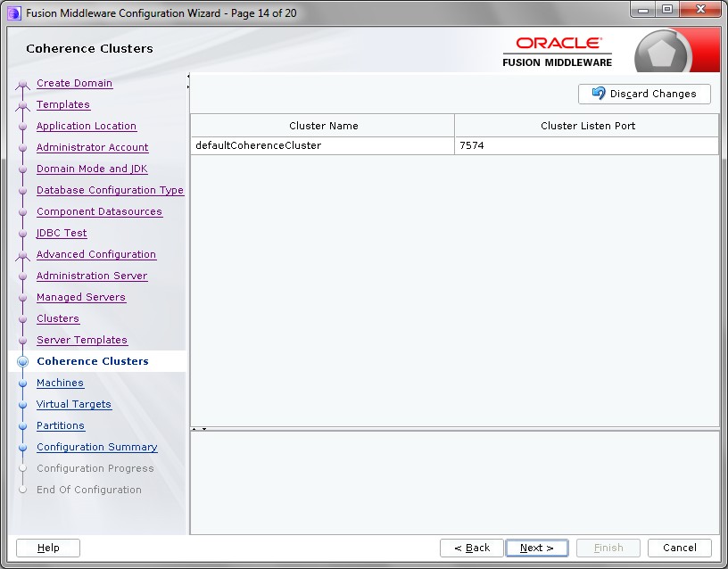The width and height of the screenshot is (728, 569).
Task: Go to Machines step
Action: click(x=61, y=383)
